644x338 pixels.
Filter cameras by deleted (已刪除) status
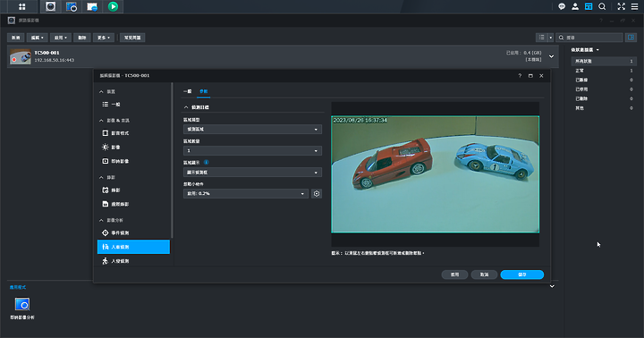coord(604,98)
